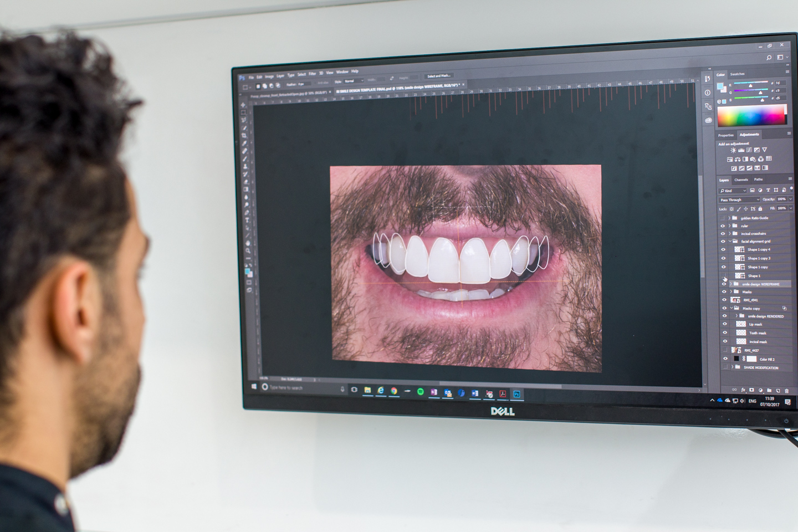
Task: Add a Photo Filter adjustment
Action: [x=753, y=159]
